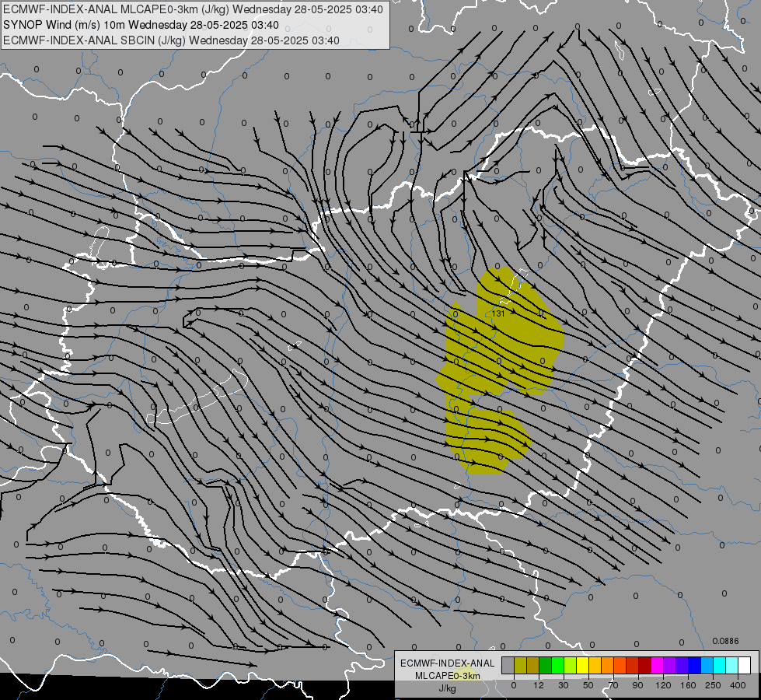
Task: Pick the white legend swatch
Action: pyautogui.click(x=745, y=665)
